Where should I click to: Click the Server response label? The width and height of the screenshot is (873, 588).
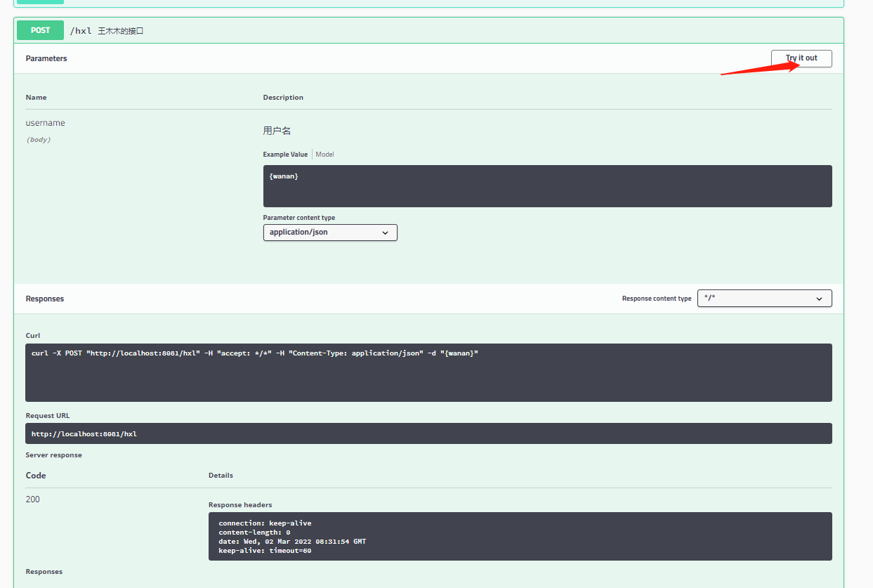tap(53, 455)
